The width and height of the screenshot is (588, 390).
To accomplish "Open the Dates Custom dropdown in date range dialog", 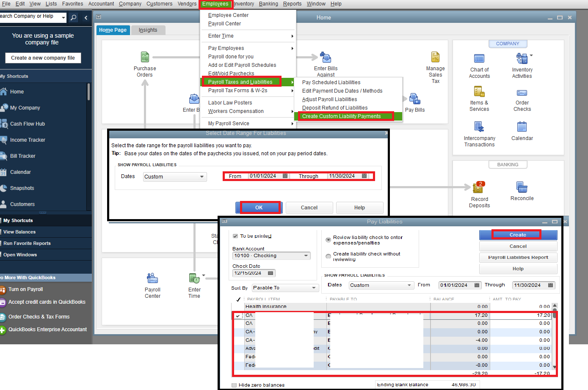I will (174, 177).
